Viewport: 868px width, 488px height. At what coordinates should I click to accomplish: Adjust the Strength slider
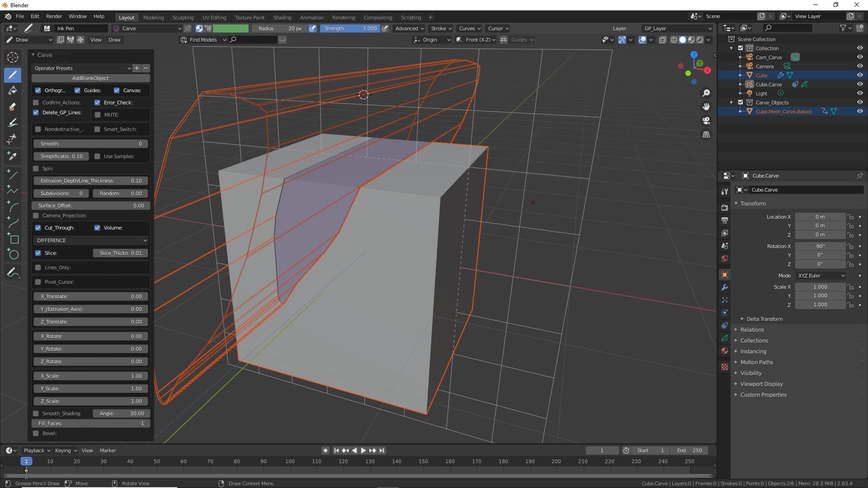pyautogui.click(x=350, y=28)
